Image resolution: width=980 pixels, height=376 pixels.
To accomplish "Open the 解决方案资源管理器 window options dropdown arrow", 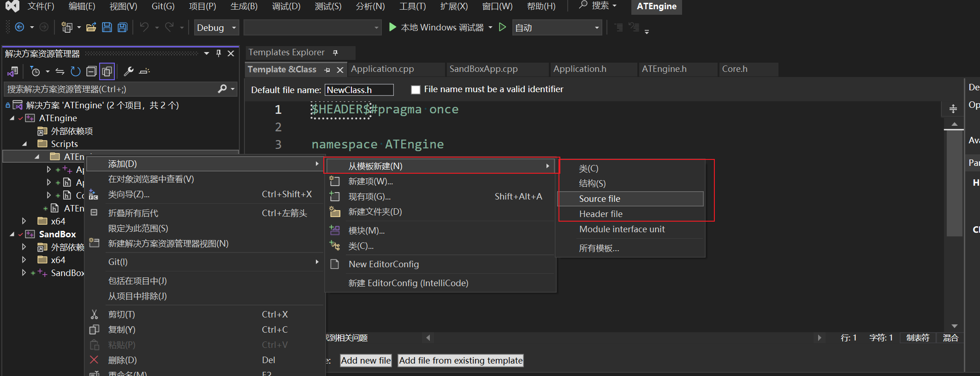I will 207,53.
